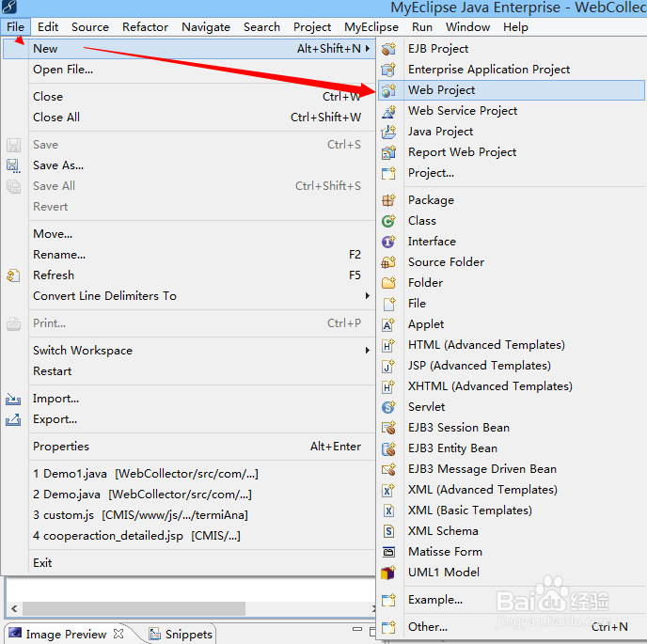
Task: Click the Report Web Project icon
Action: tap(388, 152)
